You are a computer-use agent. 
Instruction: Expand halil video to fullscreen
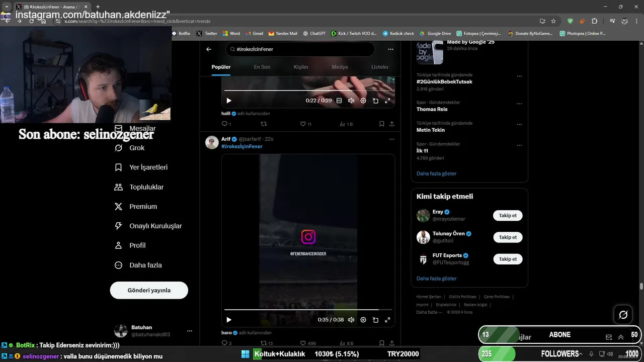(387, 101)
